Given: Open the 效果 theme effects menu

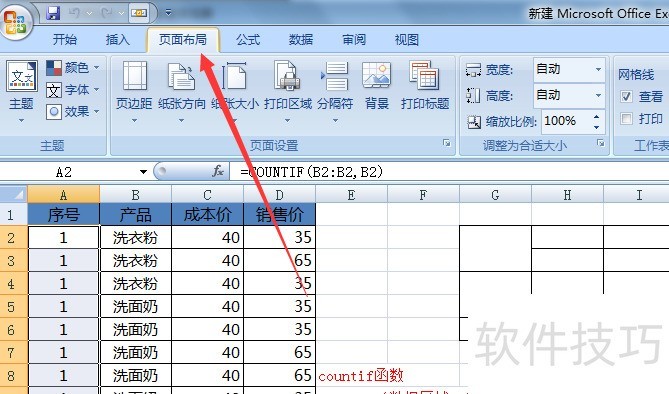Looking at the screenshot, I should [x=73, y=112].
